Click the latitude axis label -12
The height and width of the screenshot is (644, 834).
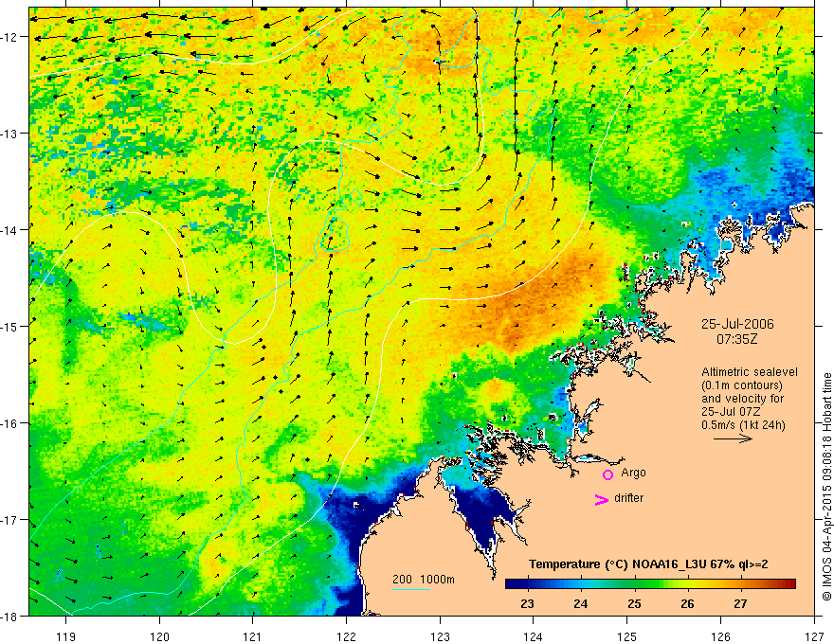[x=10, y=37]
